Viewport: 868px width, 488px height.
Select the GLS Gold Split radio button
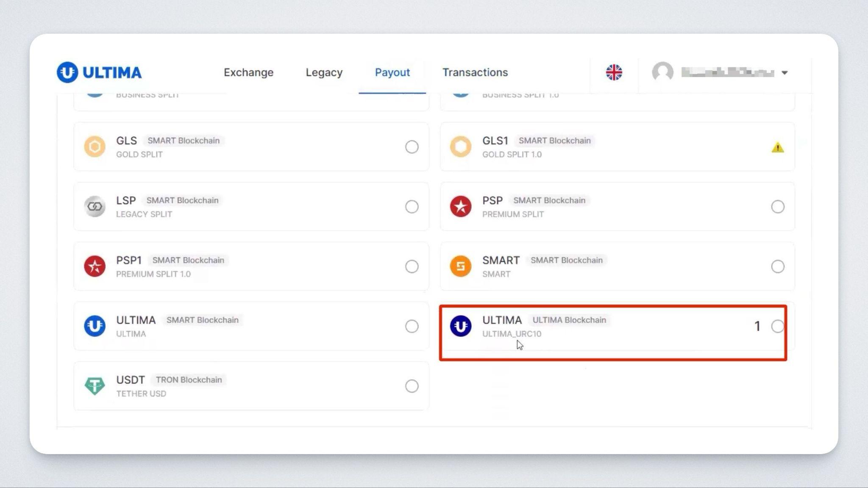(x=412, y=147)
